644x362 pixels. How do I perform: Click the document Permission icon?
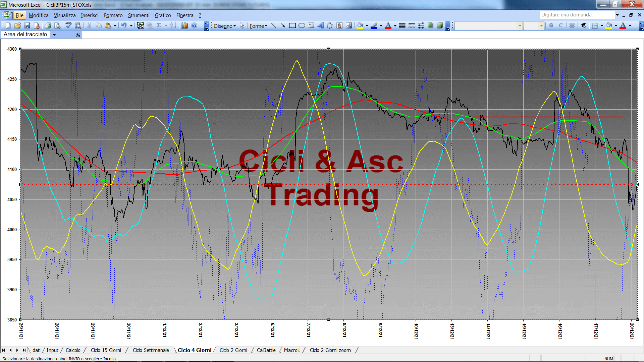coord(37,25)
